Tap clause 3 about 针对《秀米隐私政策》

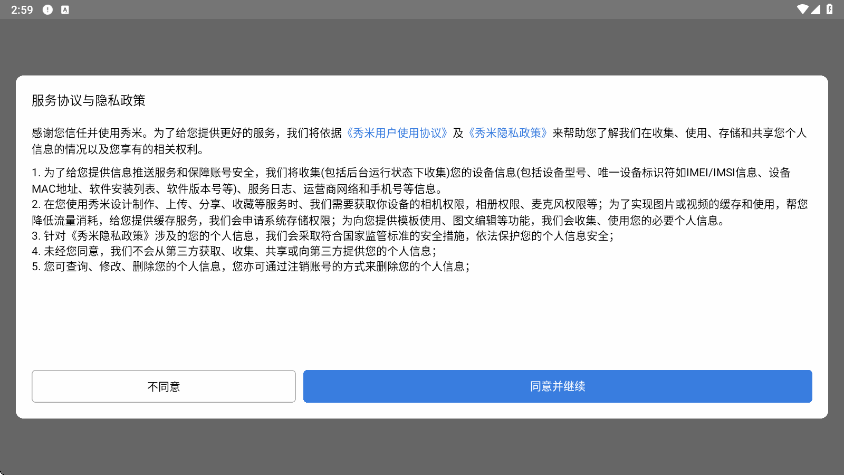click(322, 236)
